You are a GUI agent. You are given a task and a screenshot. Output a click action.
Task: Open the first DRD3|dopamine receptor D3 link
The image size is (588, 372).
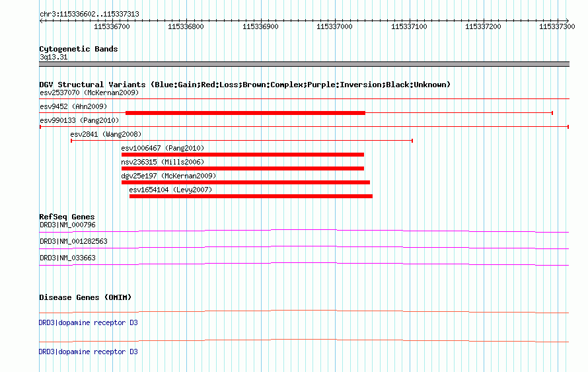coord(89,323)
